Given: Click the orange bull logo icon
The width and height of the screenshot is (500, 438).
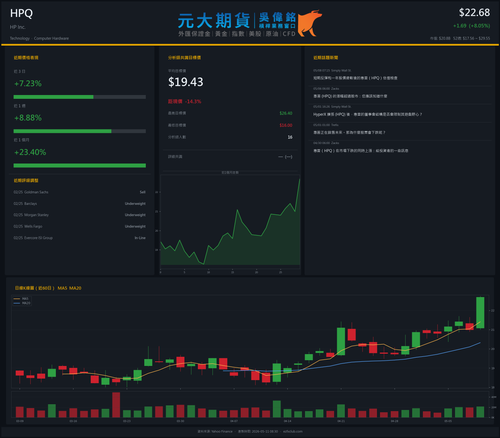Looking at the screenshot, I should (310, 23).
